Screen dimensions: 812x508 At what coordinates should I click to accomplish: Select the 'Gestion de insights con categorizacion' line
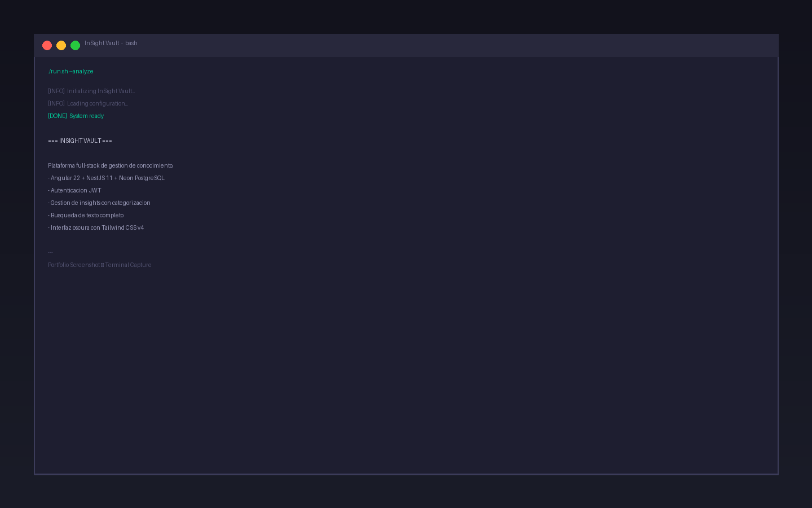pos(99,203)
